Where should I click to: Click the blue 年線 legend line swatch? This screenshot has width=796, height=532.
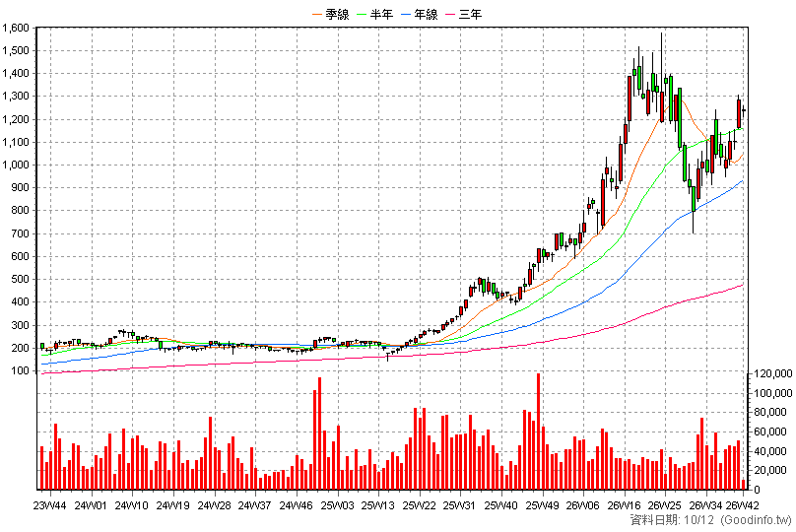(406, 15)
